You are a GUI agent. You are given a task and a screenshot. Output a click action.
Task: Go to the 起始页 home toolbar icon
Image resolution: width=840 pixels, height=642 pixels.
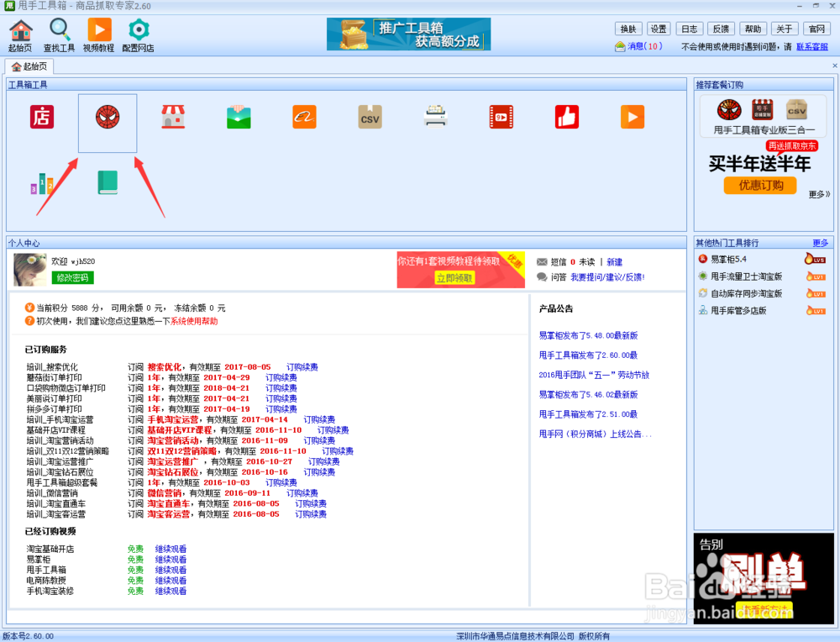pyautogui.click(x=20, y=35)
